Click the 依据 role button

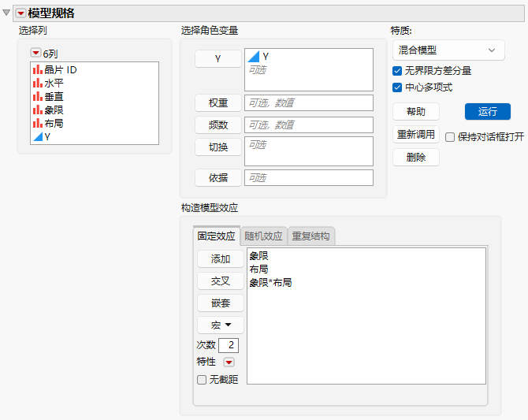218,177
